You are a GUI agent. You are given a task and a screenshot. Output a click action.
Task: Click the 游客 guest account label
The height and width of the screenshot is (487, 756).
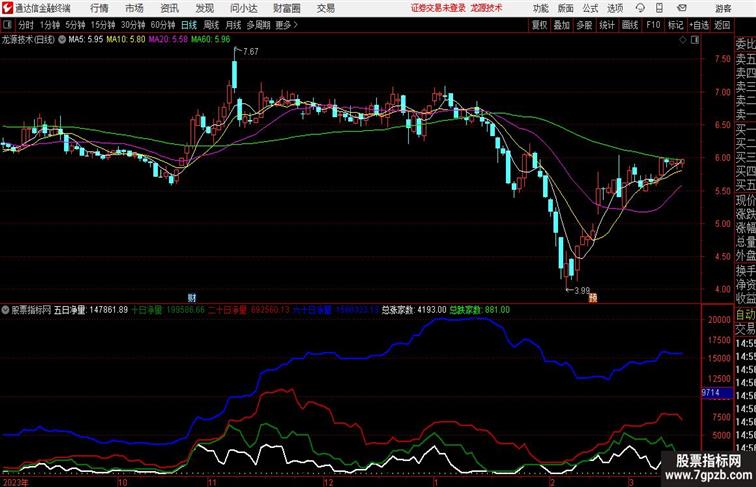(723, 8)
